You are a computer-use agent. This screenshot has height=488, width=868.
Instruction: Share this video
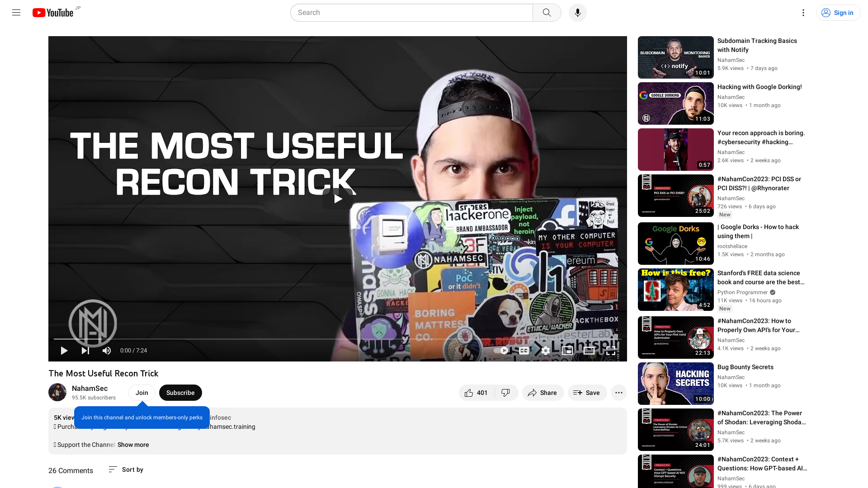coord(542,393)
